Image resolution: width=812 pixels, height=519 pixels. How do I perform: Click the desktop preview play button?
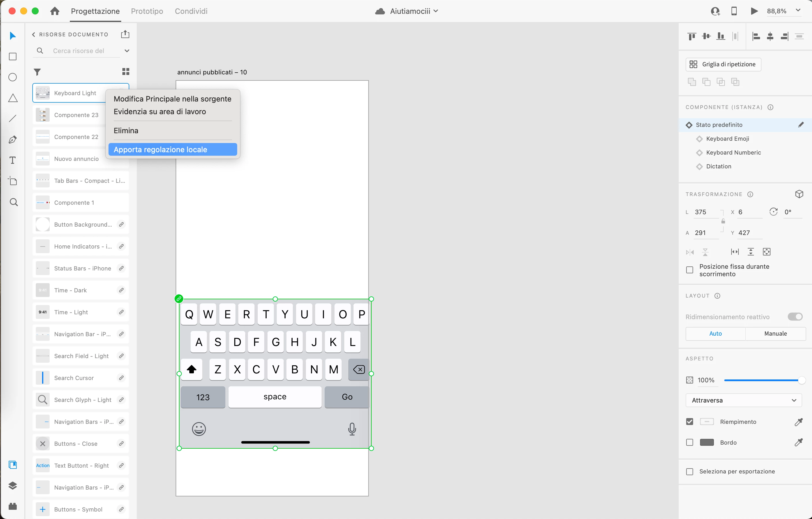[x=754, y=11]
